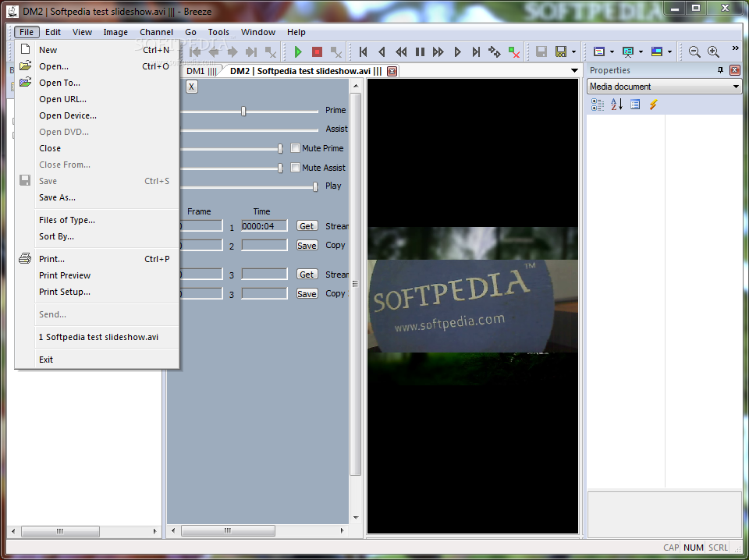Select Open Device... in the File menu
The width and height of the screenshot is (749, 560).
(97, 115)
